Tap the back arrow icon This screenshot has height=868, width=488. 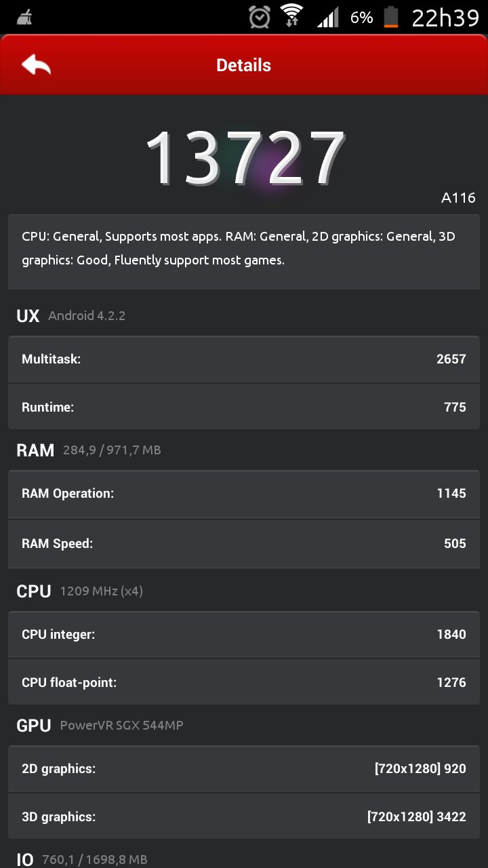coord(36,65)
